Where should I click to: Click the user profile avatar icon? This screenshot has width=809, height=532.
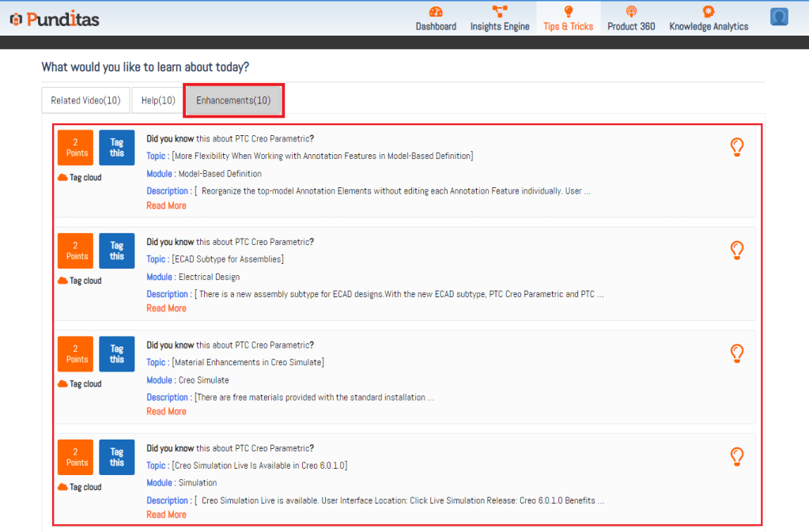tap(779, 17)
